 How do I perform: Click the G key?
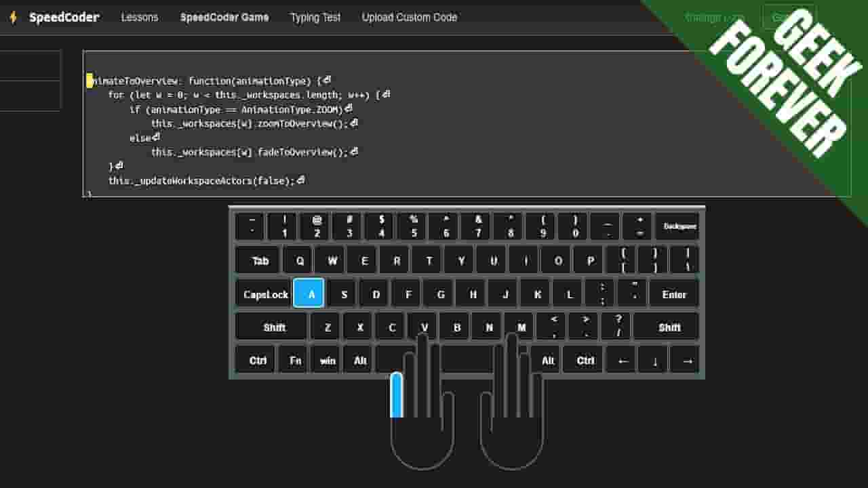439,294
